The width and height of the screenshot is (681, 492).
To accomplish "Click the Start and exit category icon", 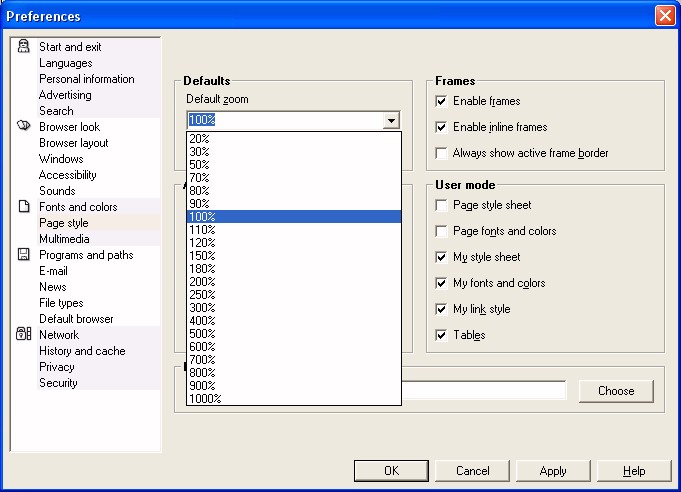I will pyautogui.click(x=24, y=47).
